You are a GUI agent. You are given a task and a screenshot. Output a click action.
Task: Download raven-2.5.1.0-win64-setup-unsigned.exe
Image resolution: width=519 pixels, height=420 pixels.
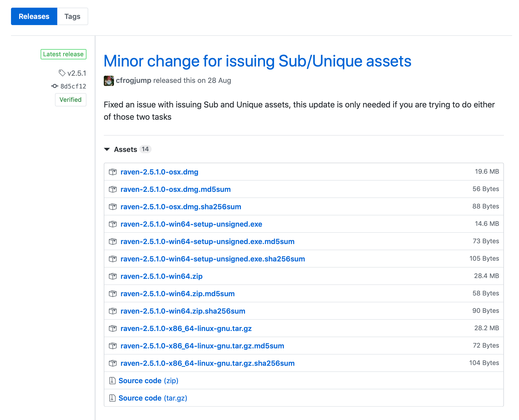[191, 224]
